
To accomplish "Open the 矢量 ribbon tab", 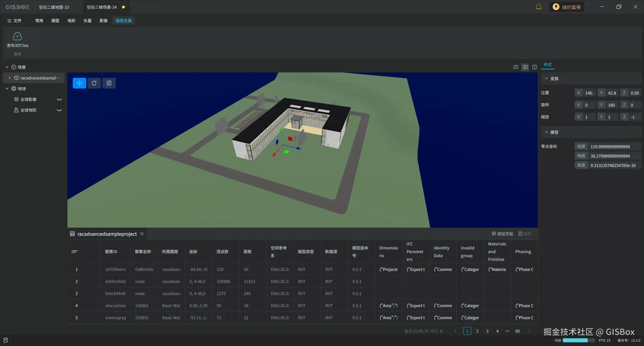I will [88, 21].
